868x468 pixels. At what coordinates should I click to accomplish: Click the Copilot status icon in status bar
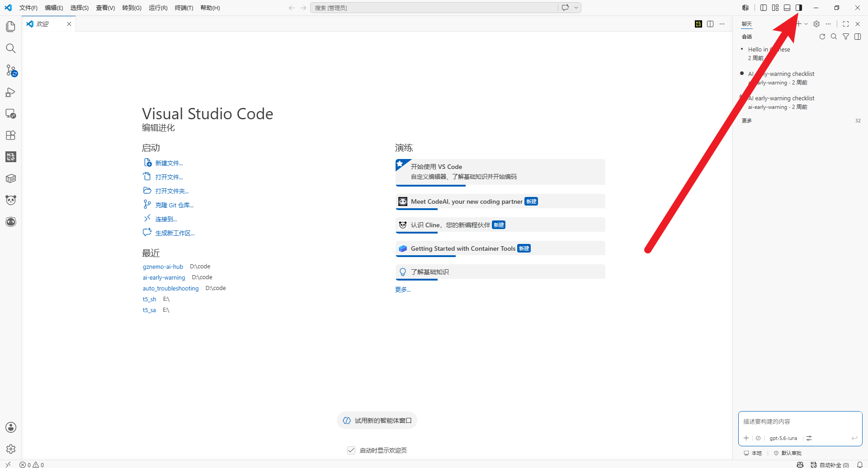click(x=800, y=464)
